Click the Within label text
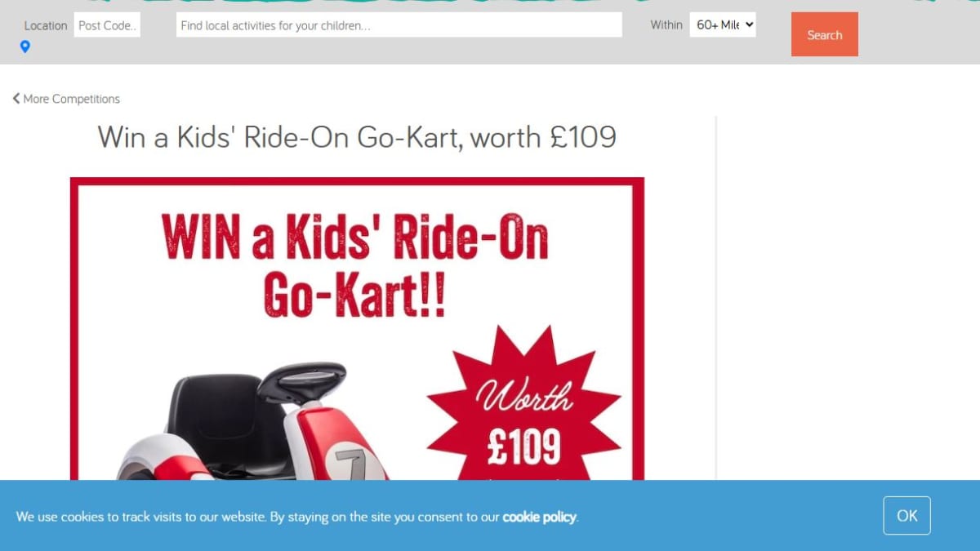 pyautogui.click(x=666, y=24)
